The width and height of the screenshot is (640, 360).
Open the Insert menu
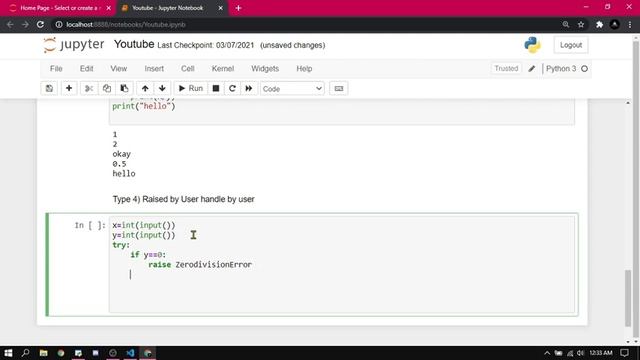point(154,69)
